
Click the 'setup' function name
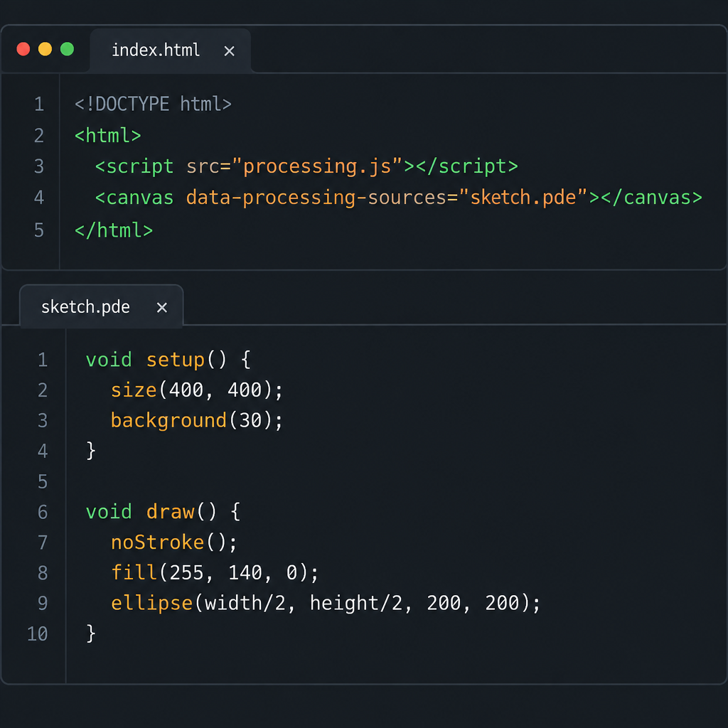[x=176, y=360]
